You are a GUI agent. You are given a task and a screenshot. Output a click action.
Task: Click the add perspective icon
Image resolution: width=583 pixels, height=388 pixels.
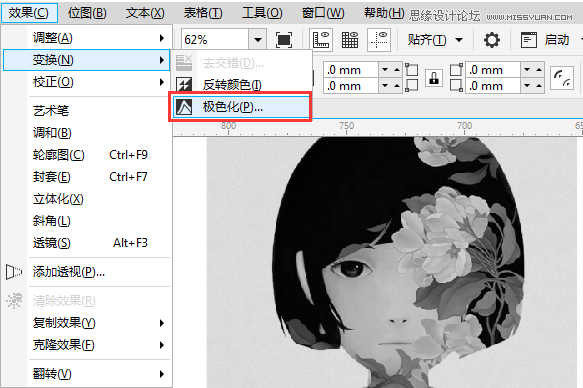14,272
